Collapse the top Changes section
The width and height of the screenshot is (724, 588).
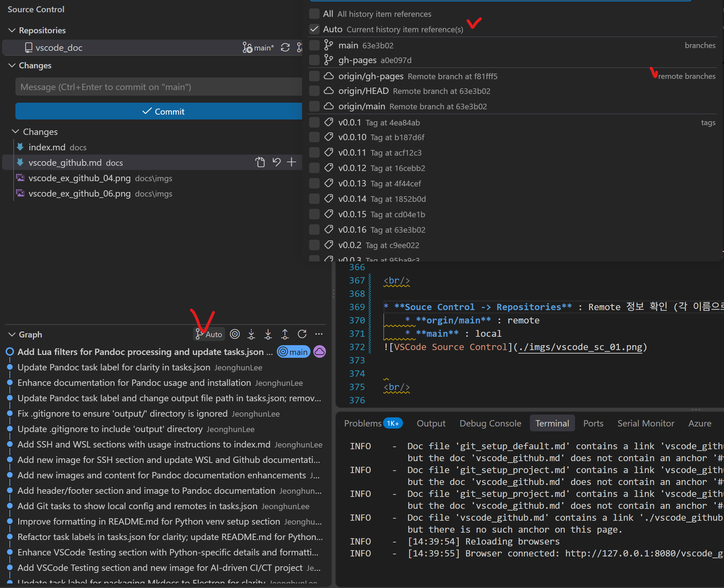[12, 66]
